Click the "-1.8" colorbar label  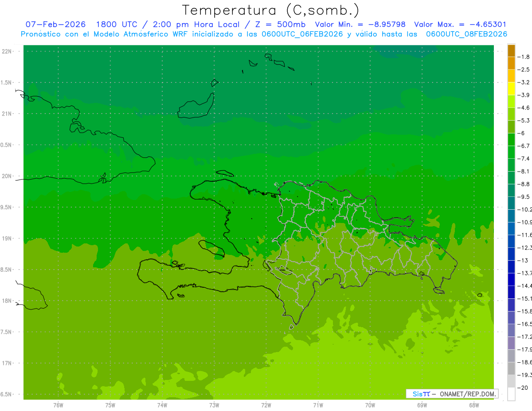click(524, 57)
